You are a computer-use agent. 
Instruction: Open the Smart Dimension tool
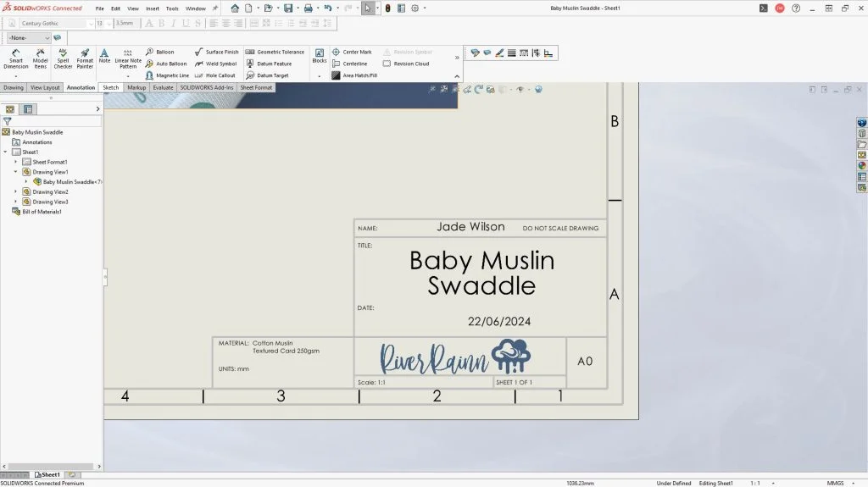click(x=15, y=58)
